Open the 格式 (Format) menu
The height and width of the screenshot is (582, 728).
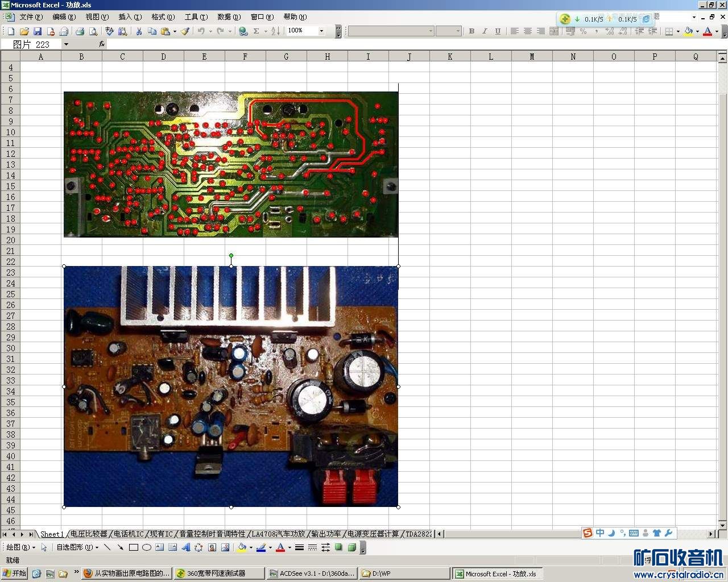click(x=163, y=17)
